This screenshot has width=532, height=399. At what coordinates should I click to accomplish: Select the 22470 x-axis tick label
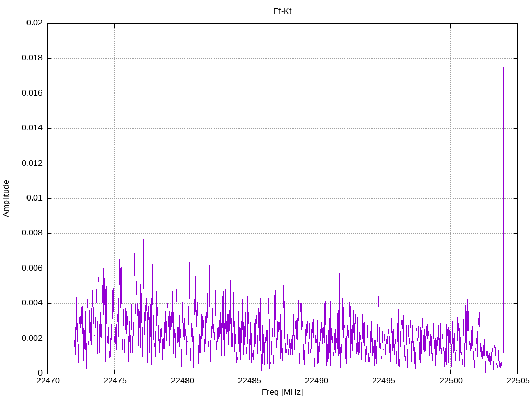[48, 381]
